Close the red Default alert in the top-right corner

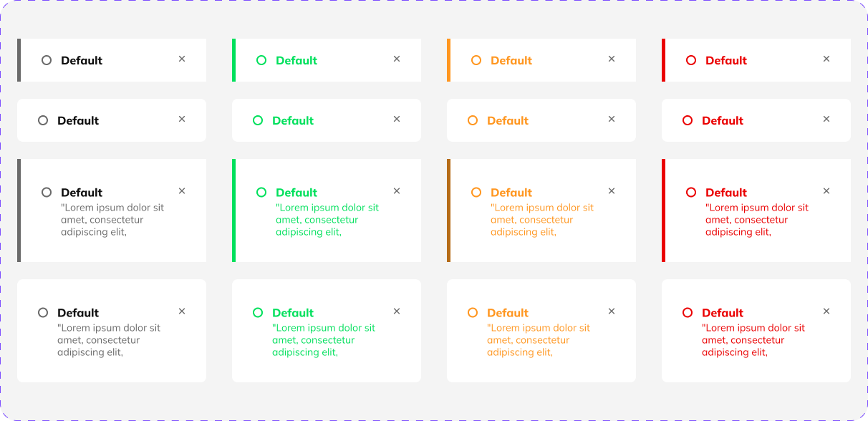826,59
